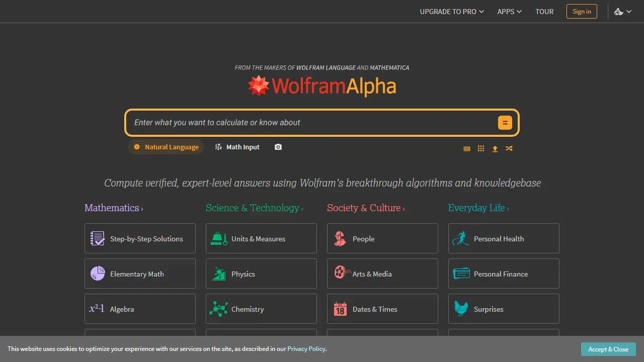
Task: Click the Sign in button
Action: coord(582,12)
